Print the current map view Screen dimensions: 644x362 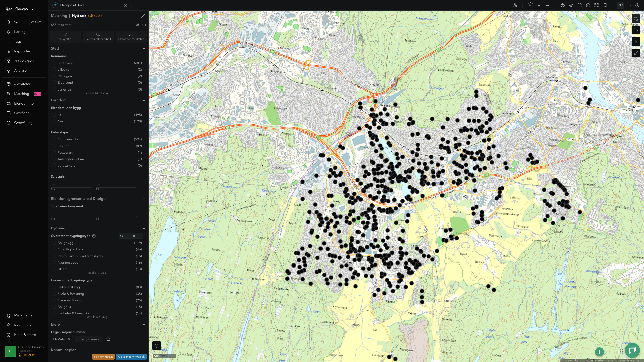[562, 5]
